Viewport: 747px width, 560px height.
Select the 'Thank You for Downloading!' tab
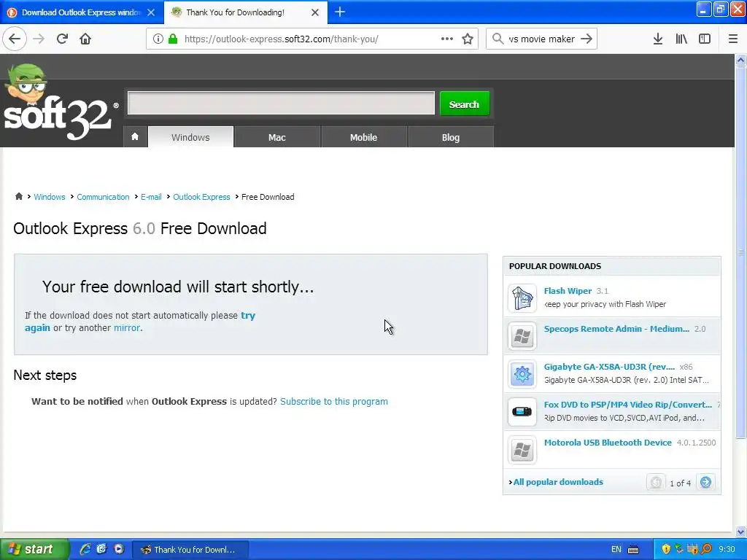coord(245,12)
